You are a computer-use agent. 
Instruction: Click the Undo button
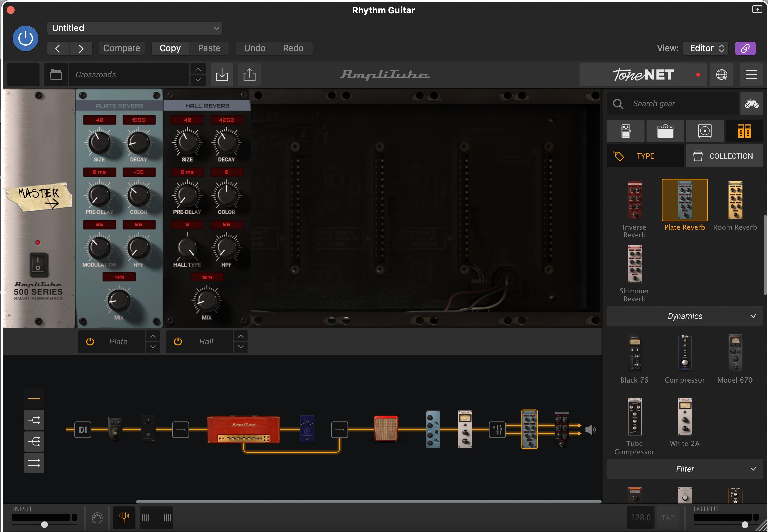click(x=255, y=48)
